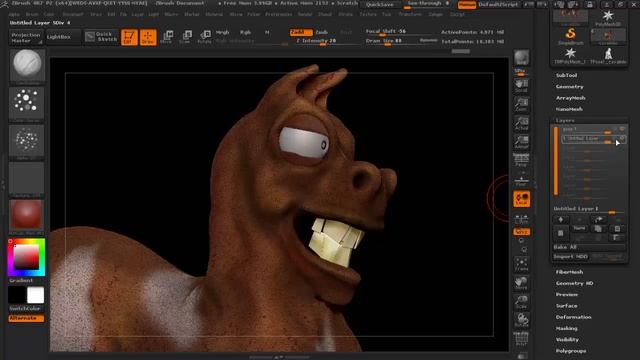Open Projection Master
Viewport: 640px width, 360px height.
tap(26, 37)
